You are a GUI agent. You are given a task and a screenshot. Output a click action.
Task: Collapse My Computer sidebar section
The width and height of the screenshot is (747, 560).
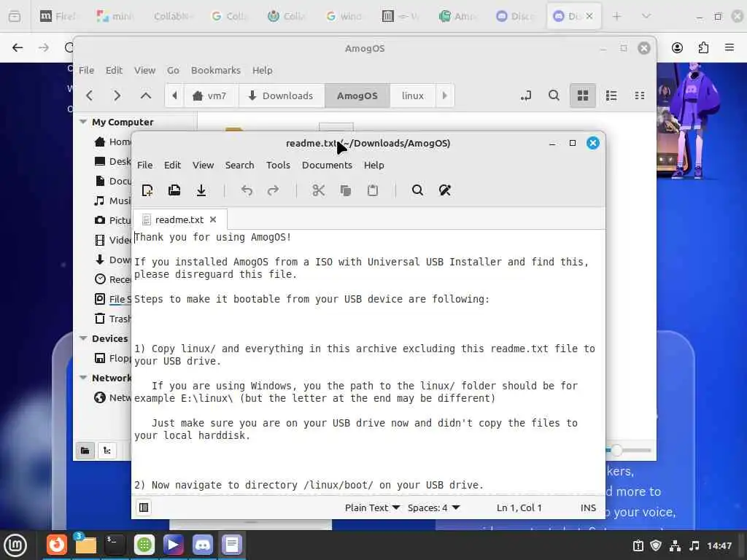(83, 122)
